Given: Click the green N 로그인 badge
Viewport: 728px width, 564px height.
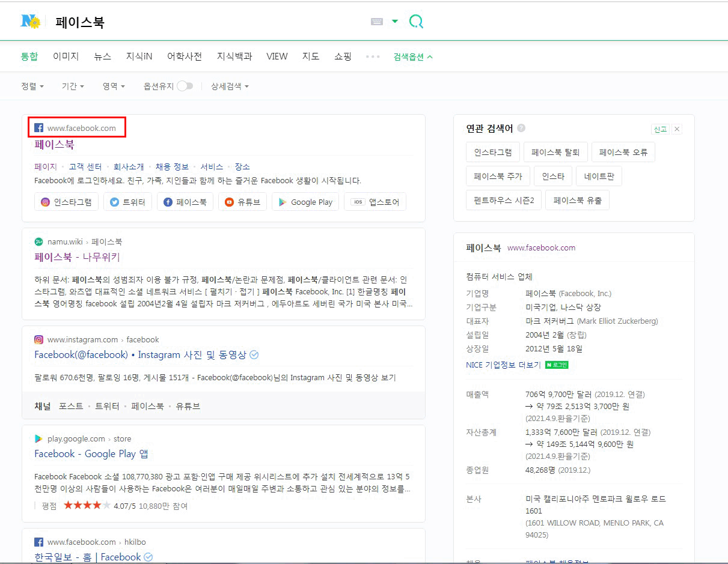Looking at the screenshot, I should 557,365.
